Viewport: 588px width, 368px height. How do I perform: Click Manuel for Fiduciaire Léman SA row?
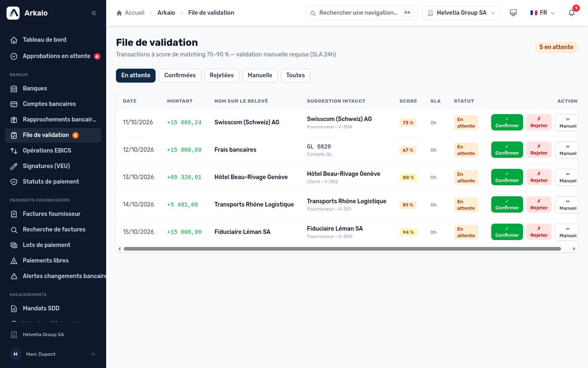click(568, 232)
